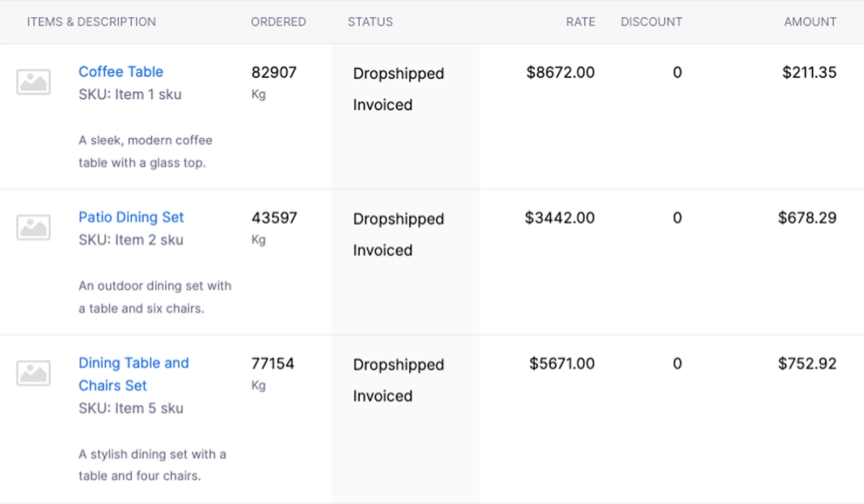Viewport: 864px width, 504px height.
Task: Click Dropshipped status for Dining Table set
Action: [399, 365]
